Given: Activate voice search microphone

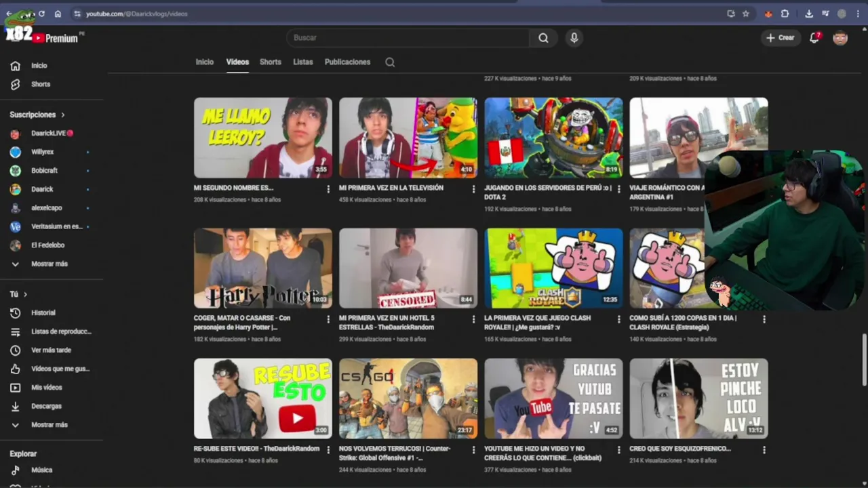Looking at the screenshot, I should coord(574,38).
